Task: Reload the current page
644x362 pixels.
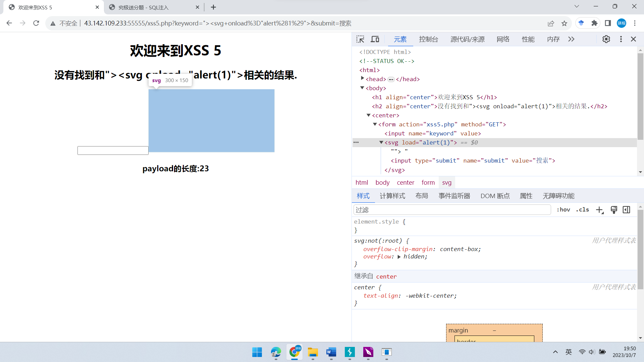Action: click(x=36, y=23)
